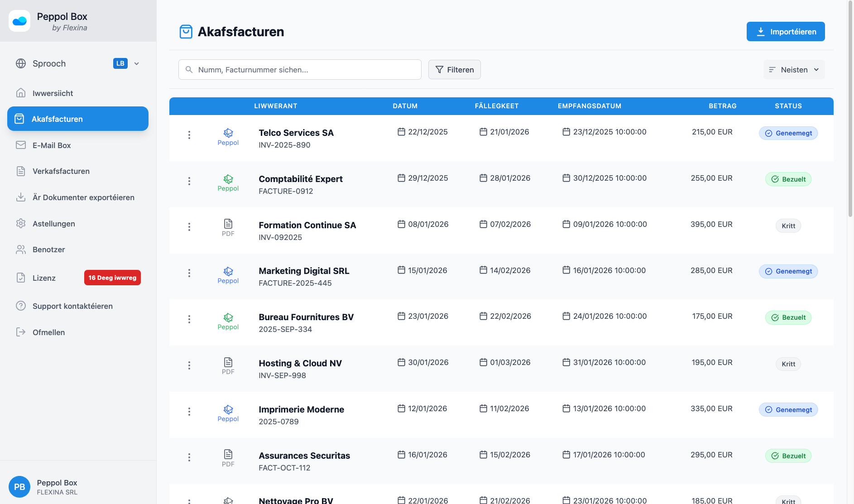Sort by the Betrag column header
Screen dimensions: 854x504
pyautogui.click(x=722, y=106)
